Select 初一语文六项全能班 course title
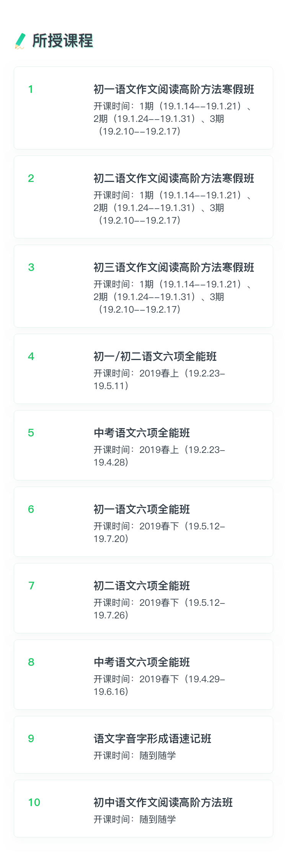Image resolution: width=287 pixels, height=868 pixels. (x=142, y=509)
